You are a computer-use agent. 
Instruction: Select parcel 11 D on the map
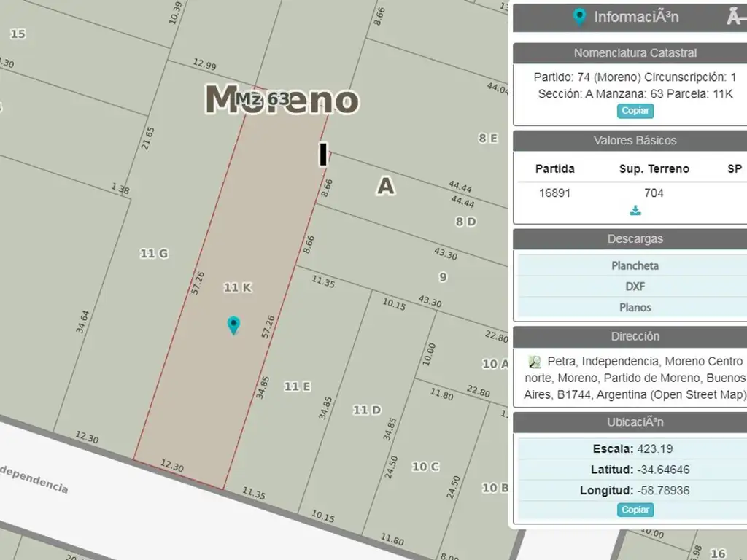pyautogui.click(x=367, y=410)
